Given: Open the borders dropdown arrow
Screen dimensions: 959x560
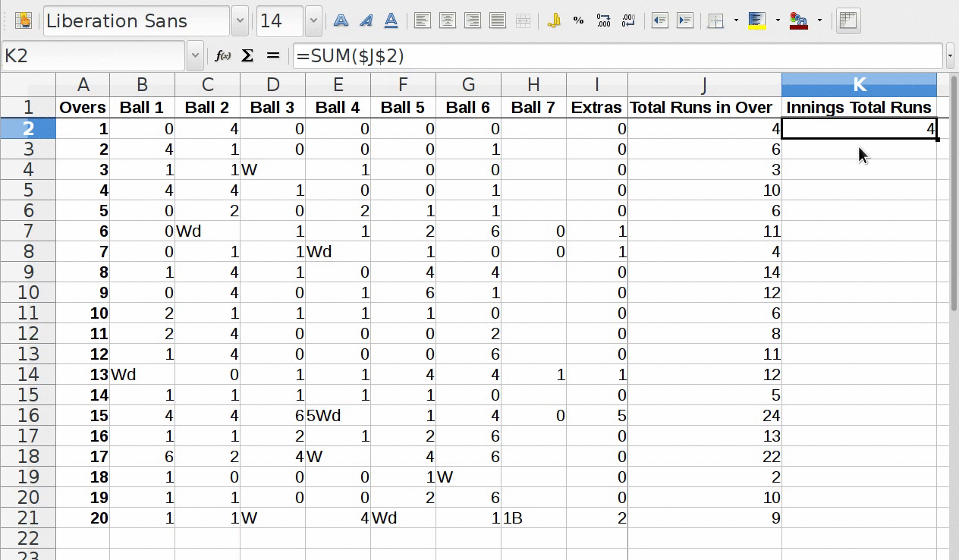Looking at the screenshot, I should (736, 21).
